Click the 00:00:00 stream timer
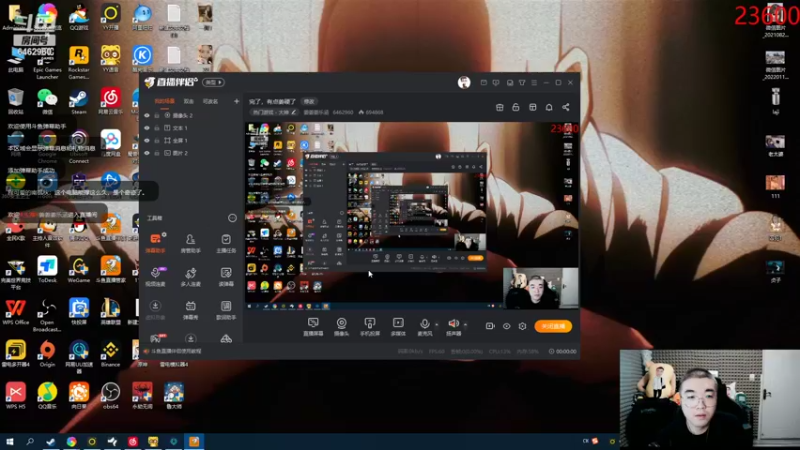The width and height of the screenshot is (800, 450). pos(562,352)
